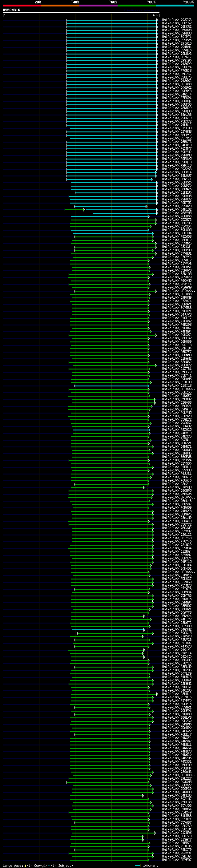Select hit label UniRef100_A7A5X3
The height and width of the screenshot is (868, 197).
point(177,636)
